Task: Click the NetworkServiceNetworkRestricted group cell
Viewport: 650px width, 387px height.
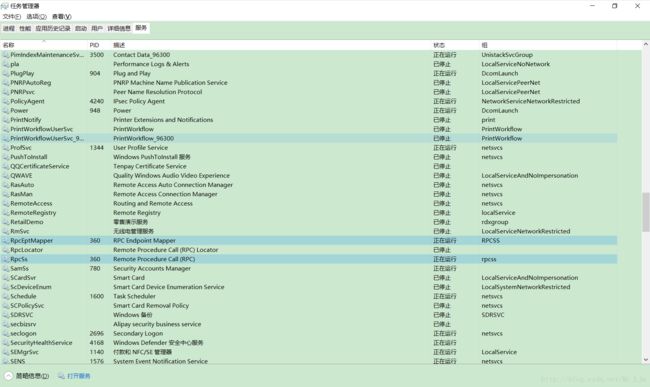Action: click(531, 101)
